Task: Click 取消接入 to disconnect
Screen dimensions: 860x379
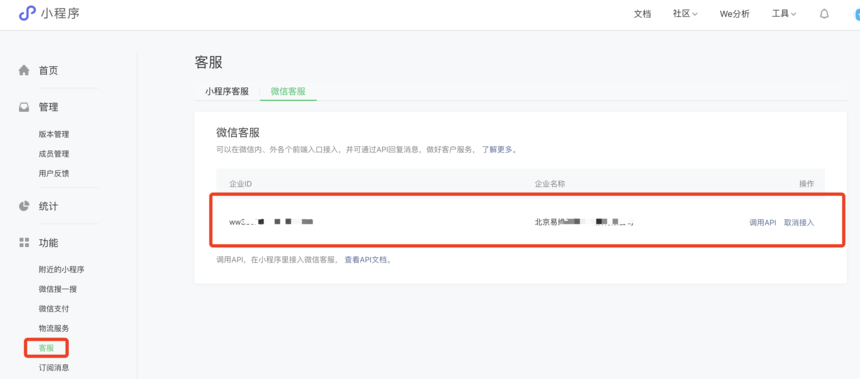Action: (x=799, y=223)
